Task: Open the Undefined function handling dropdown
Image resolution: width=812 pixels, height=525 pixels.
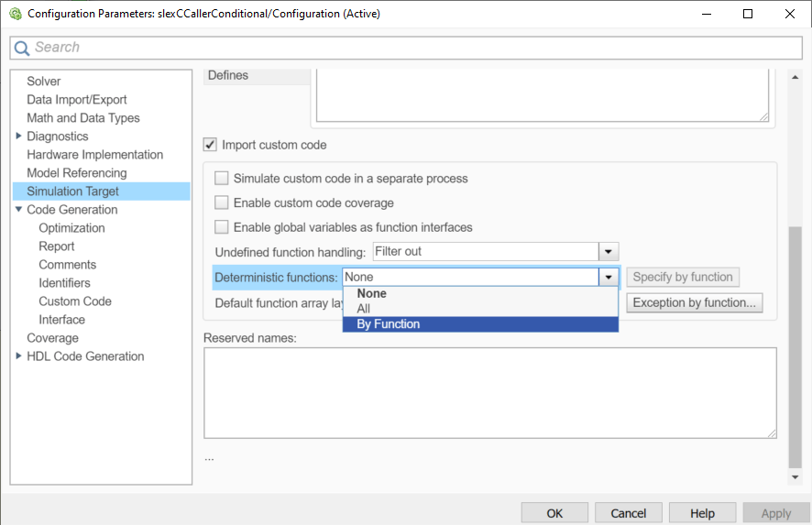Action: click(x=609, y=251)
